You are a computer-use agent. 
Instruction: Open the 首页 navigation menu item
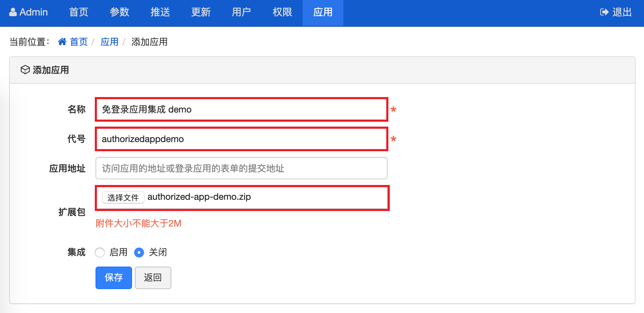pos(79,12)
